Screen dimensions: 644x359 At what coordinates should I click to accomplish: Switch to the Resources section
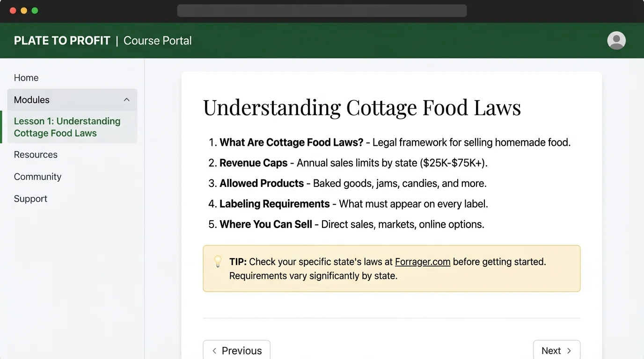coord(36,154)
